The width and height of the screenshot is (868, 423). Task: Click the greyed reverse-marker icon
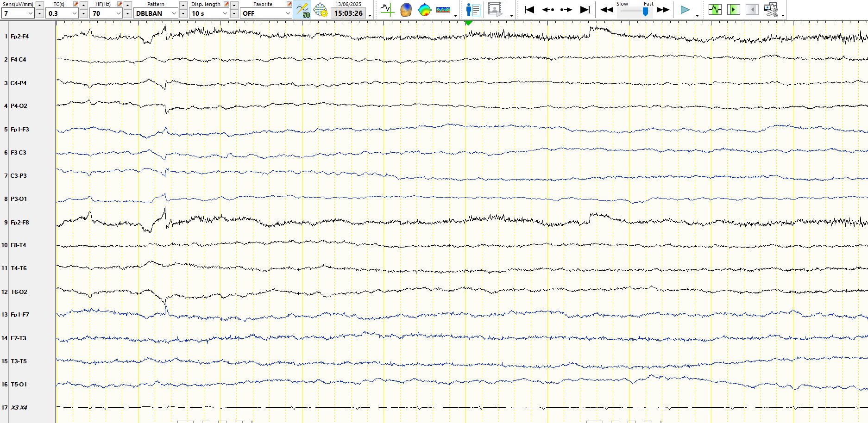point(752,10)
